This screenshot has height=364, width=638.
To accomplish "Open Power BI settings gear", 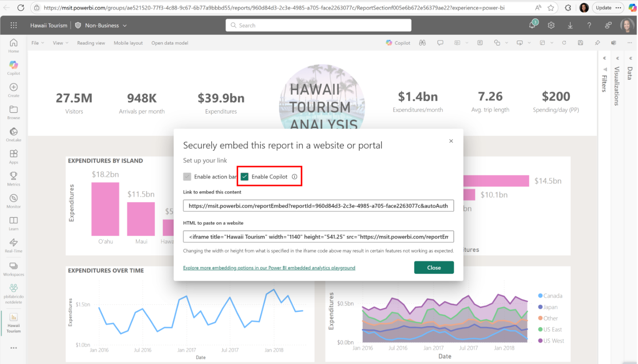I will click(551, 25).
